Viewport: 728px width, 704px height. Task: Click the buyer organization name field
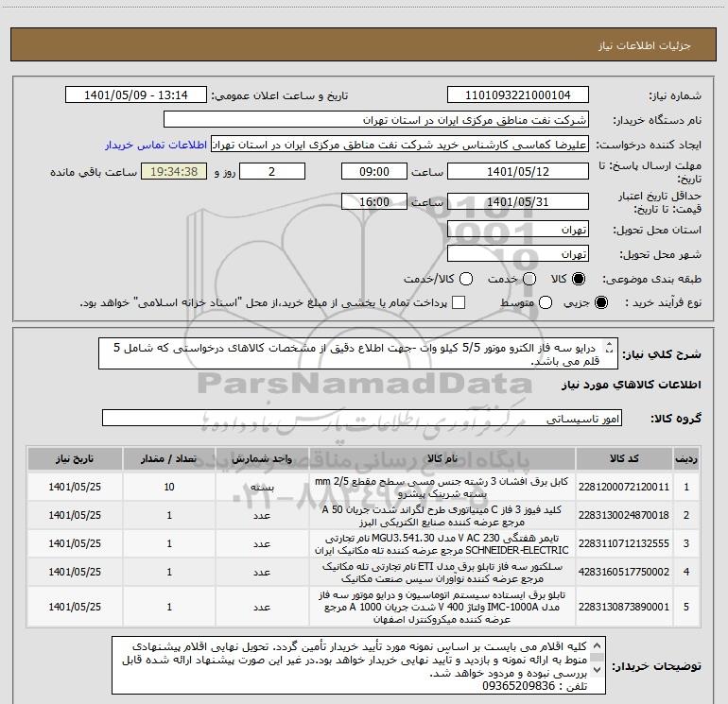[376, 120]
